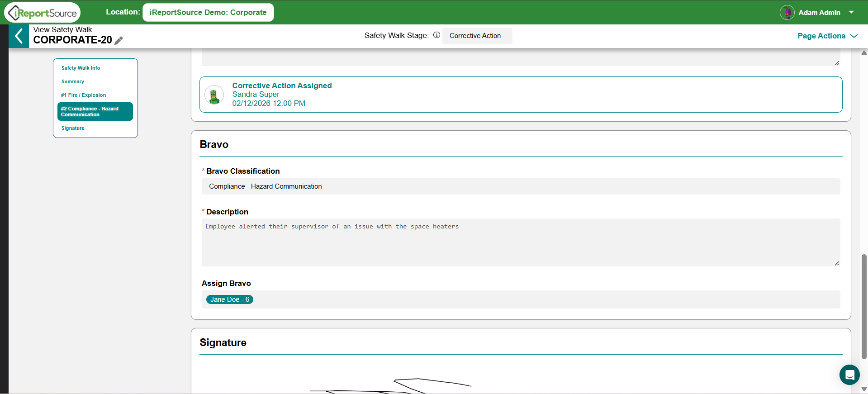Click Sandra Super's avatar icon

tap(214, 95)
